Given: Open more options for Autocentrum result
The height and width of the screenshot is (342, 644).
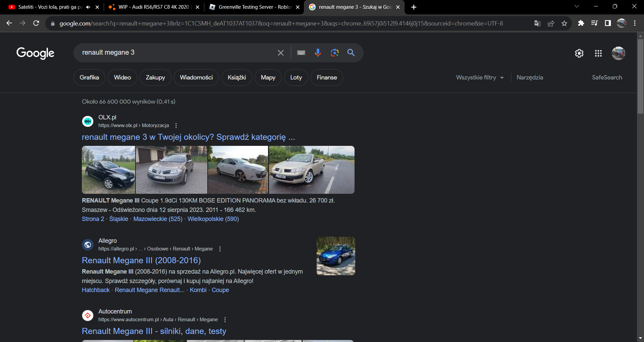Looking at the screenshot, I should 225,320.
